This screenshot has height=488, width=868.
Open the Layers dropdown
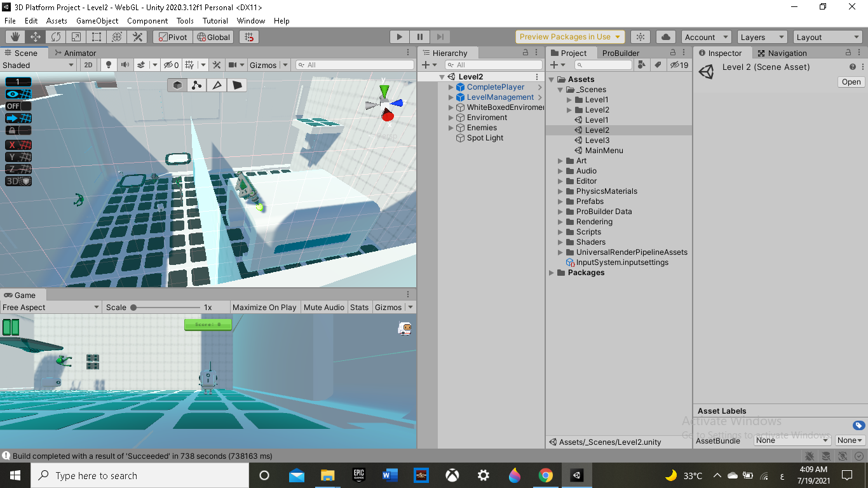click(762, 37)
